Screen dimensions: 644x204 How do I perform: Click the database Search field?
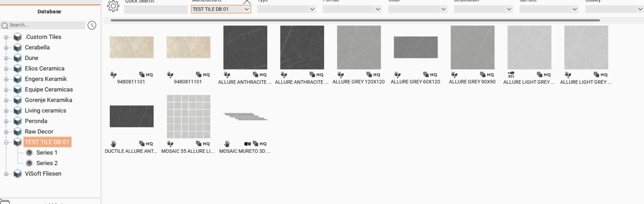point(46,25)
